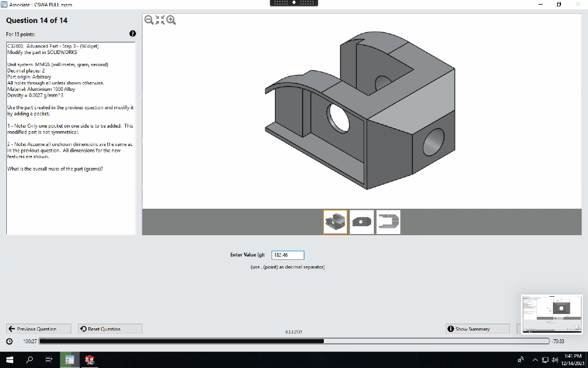The width and height of the screenshot is (588, 368).
Task: Switch to SOLIDWORKS 2021 on taskbar
Action: click(x=89, y=360)
